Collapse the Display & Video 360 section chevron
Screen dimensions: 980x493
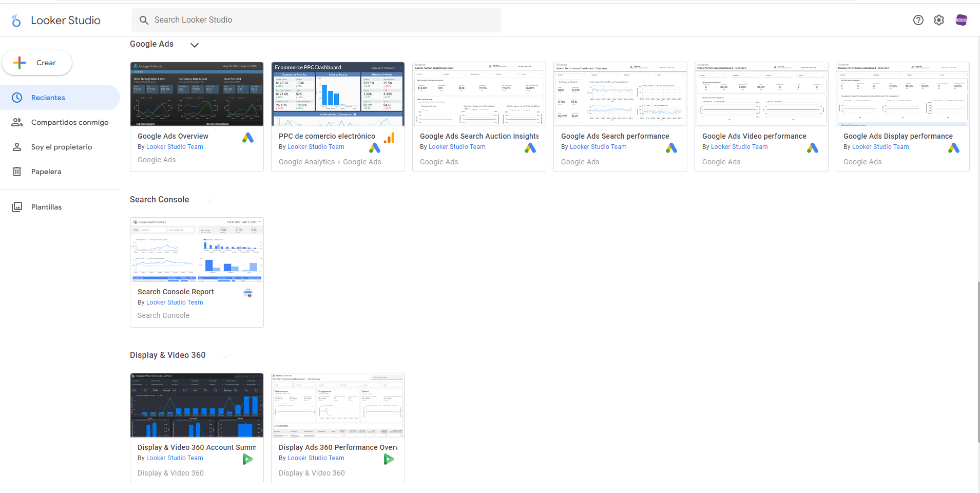point(226,356)
